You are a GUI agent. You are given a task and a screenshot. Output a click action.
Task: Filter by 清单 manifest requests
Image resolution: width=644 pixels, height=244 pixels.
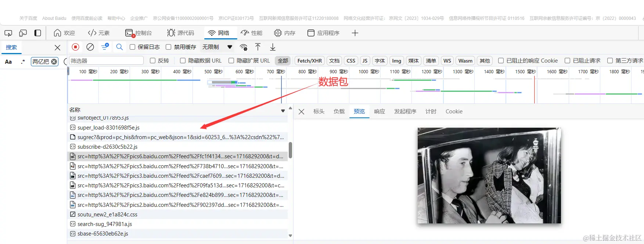tap(431, 61)
